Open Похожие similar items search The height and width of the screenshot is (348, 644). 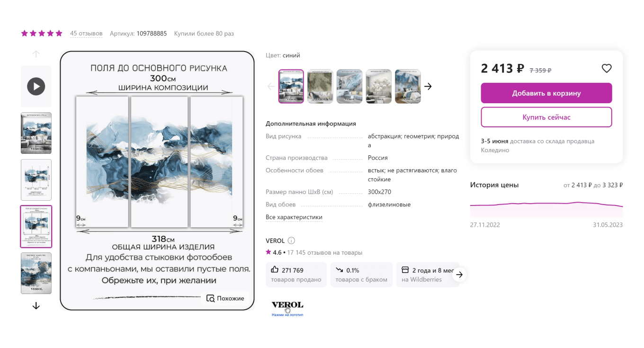(225, 298)
